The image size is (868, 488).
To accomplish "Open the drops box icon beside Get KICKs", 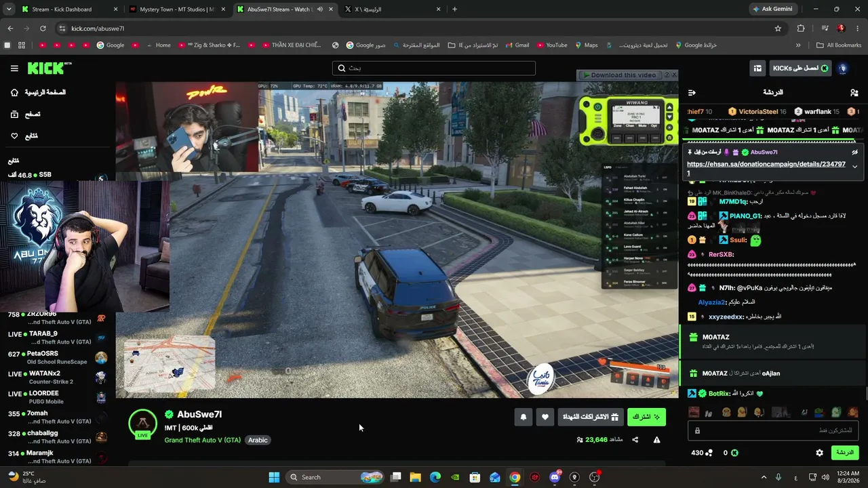I will click(x=757, y=68).
